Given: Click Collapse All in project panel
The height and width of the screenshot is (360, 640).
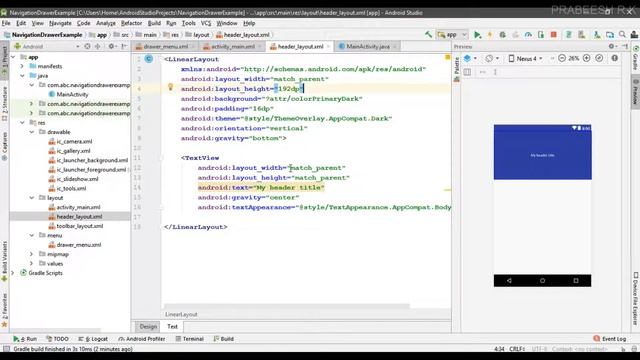Looking at the screenshot, I should 98,47.
